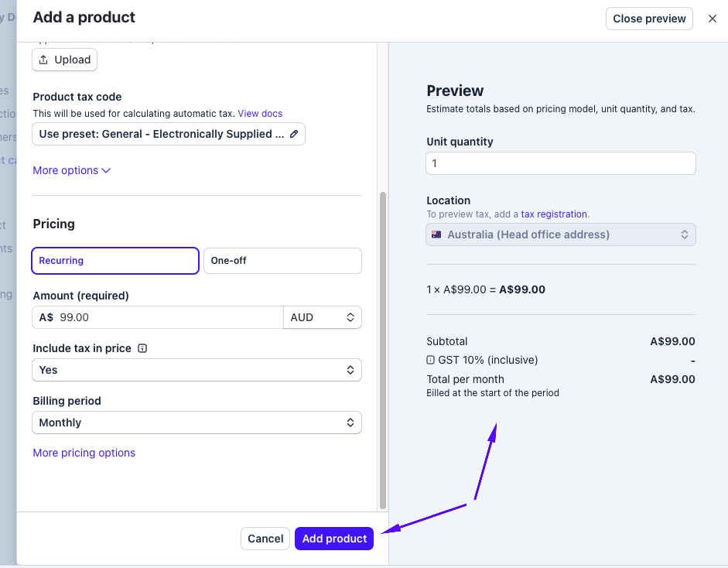Click the info icon beside Include tax in price

tap(142, 348)
